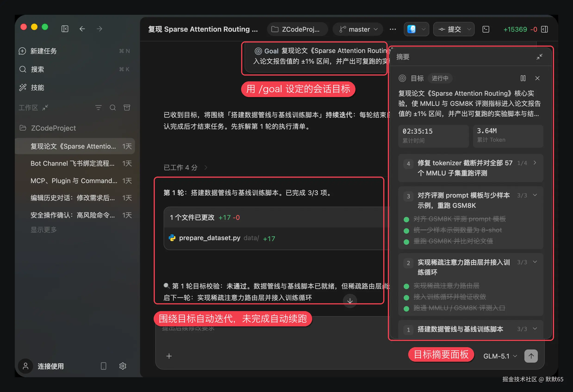This screenshot has width=573, height=392.
Task: Open the prepare_dataset.py file
Action: (x=210, y=238)
